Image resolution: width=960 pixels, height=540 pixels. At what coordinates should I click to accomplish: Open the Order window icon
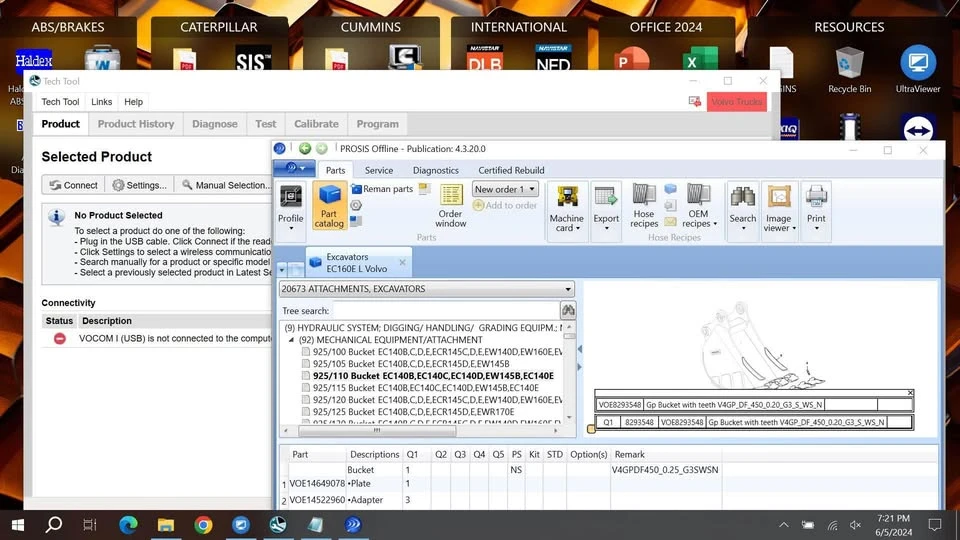click(x=451, y=206)
